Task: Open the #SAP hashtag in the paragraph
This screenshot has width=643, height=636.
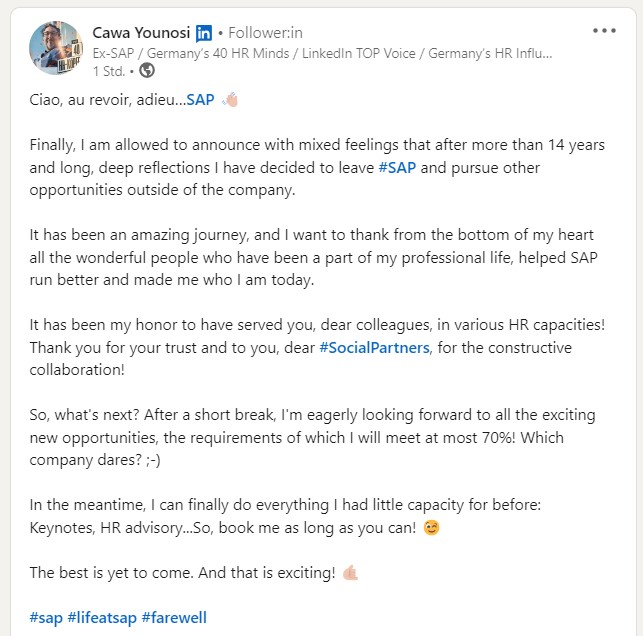Action: 397,168
